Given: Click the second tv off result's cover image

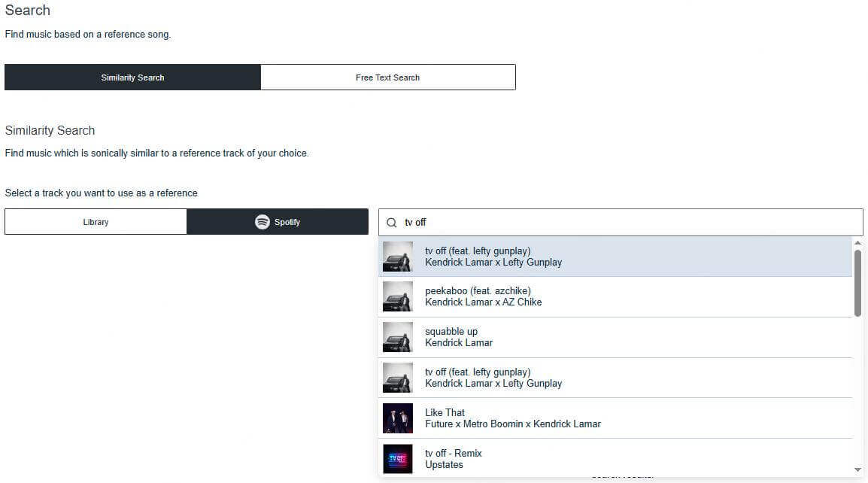Looking at the screenshot, I should pyautogui.click(x=397, y=377).
